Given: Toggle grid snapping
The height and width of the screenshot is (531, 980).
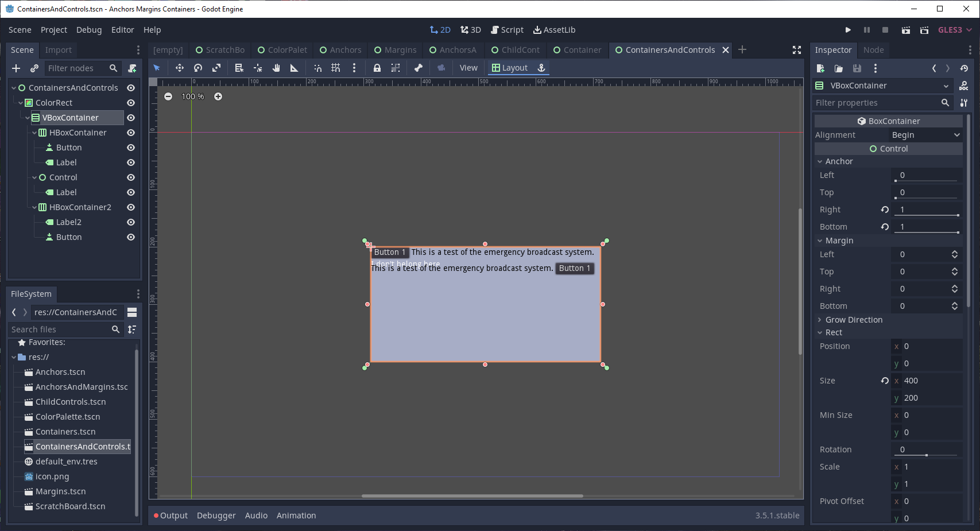Looking at the screenshot, I should (x=336, y=68).
